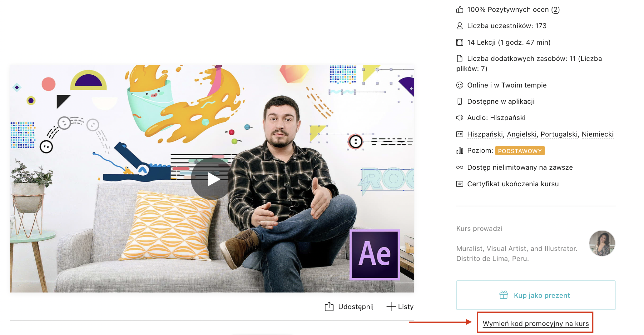
Task: Play the course preview video
Action: (212, 179)
